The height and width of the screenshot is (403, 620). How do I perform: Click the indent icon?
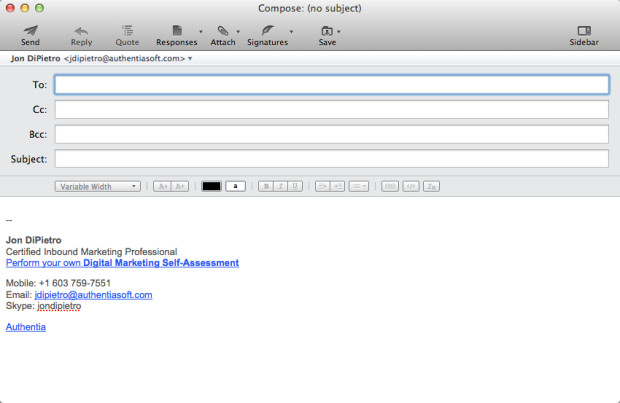coord(337,186)
